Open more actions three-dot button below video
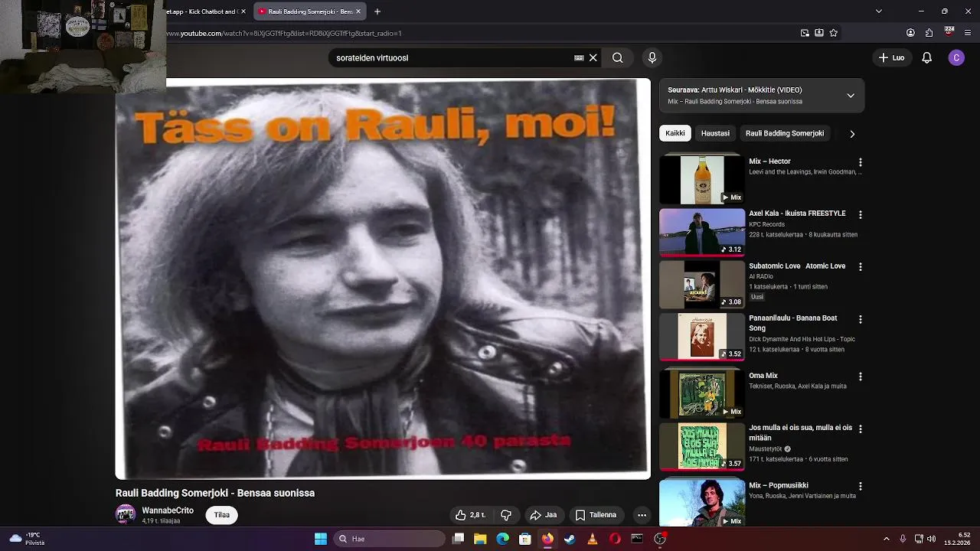The width and height of the screenshot is (980, 551). click(642, 515)
